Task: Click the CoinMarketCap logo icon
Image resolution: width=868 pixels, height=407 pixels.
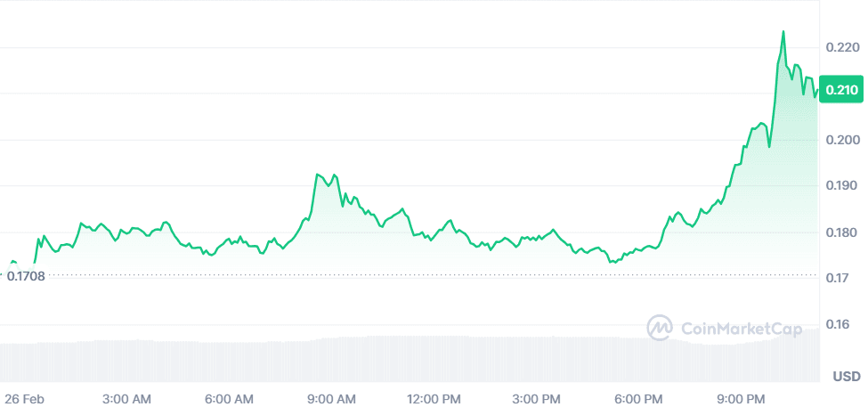Action: pos(660,327)
